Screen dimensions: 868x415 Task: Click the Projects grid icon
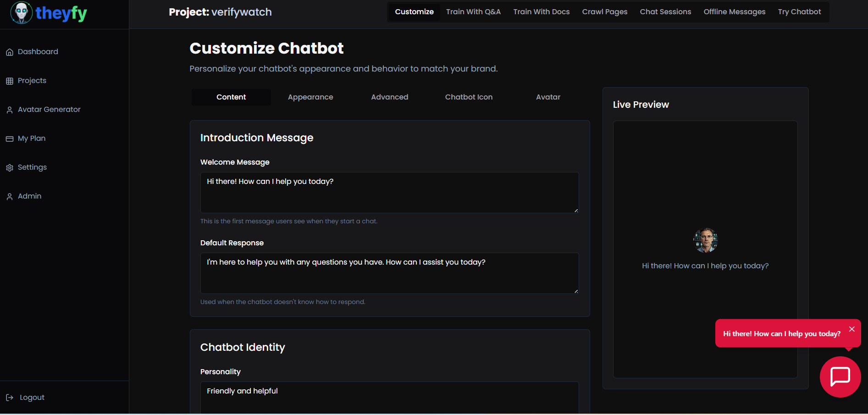(x=10, y=81)
